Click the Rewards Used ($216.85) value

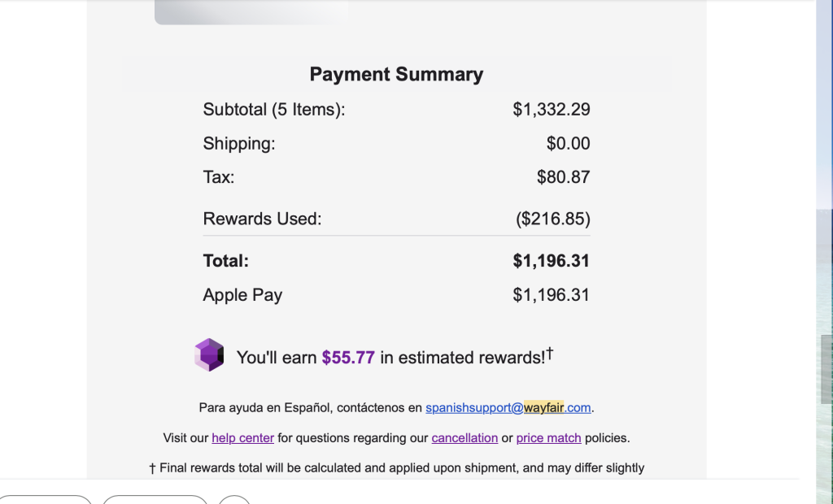[552, 219]
